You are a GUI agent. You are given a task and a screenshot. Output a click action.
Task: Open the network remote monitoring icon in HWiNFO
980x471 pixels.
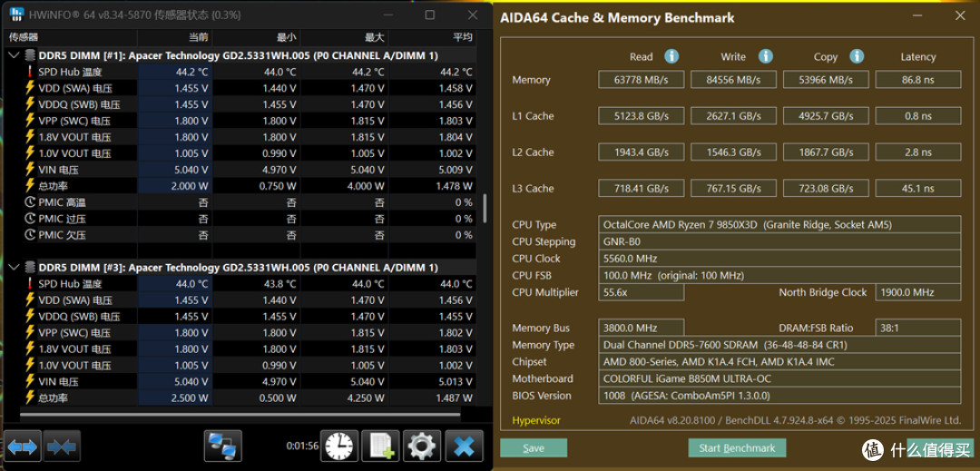(222, 446)
